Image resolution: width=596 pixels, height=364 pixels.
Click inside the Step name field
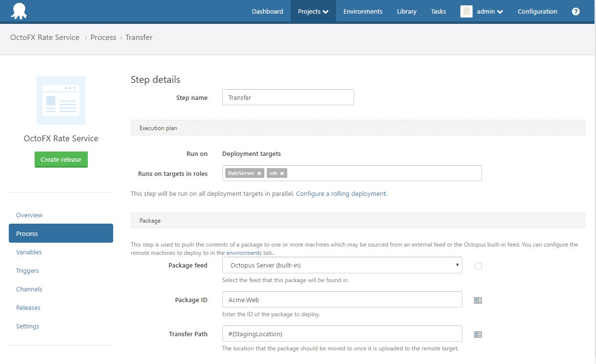[x=288, y=97]
